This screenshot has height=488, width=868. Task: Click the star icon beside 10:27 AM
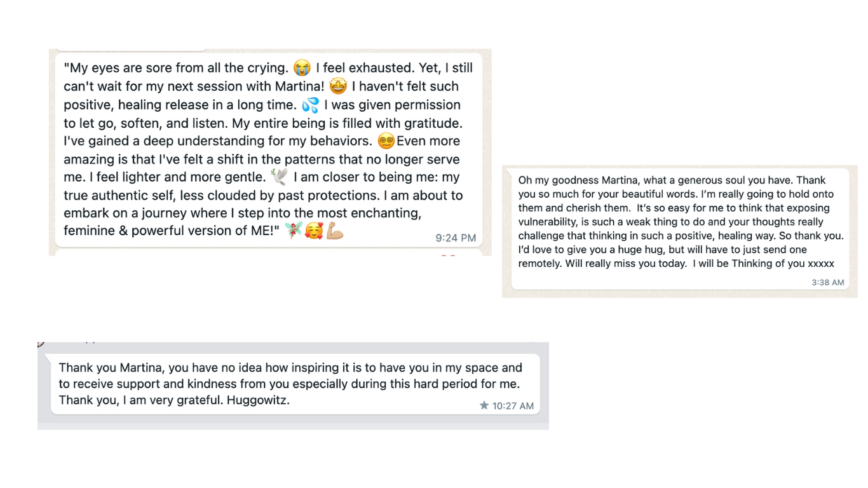[x=484, y=405]
